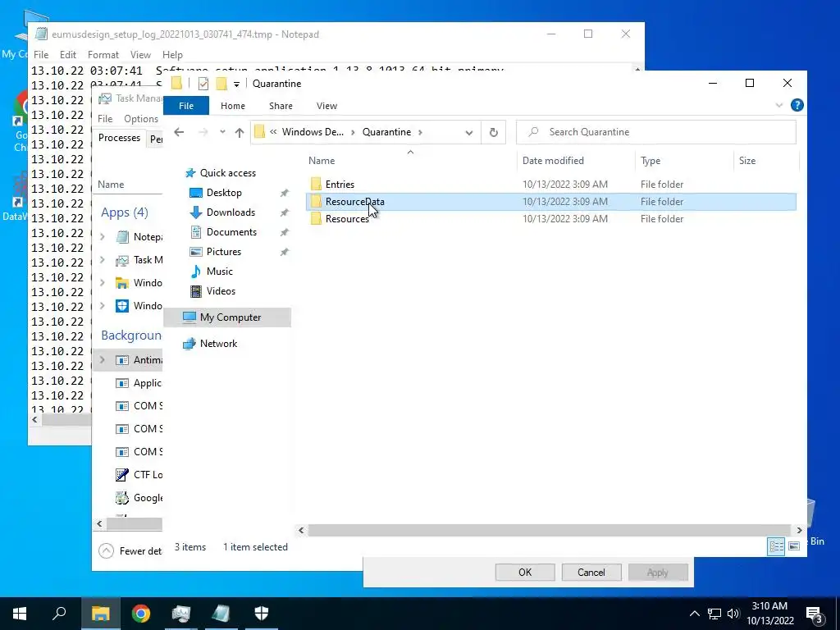Select the ResourceData folder icon
Viewport: 840px width, 630px height.
[316, 202]
